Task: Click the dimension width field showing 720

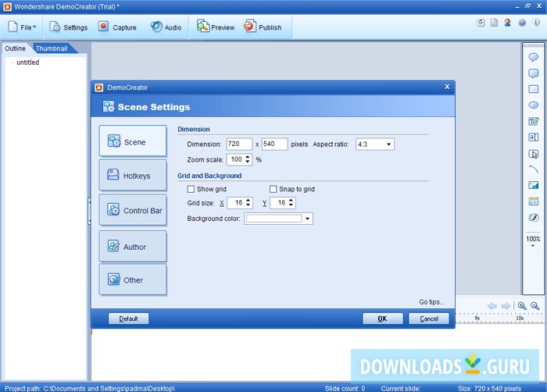Action: pyautogui.click(x=239, y=144)
